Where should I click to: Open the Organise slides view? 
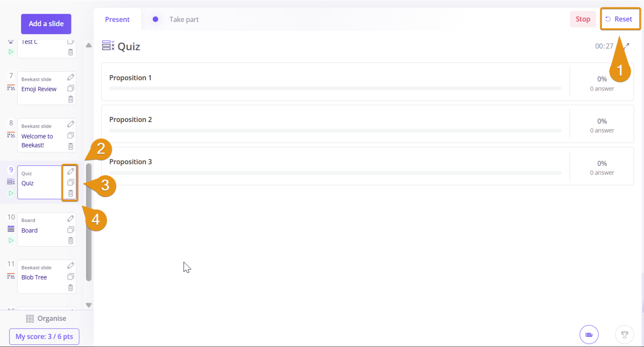coord(46,318)
